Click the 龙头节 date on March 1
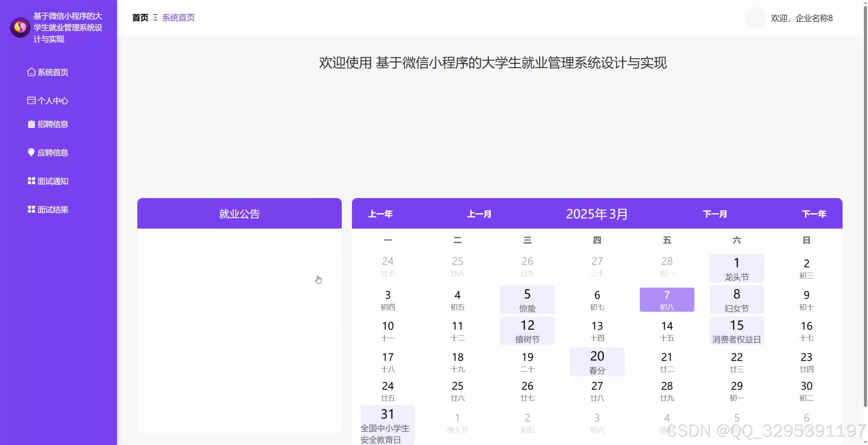 736,268
